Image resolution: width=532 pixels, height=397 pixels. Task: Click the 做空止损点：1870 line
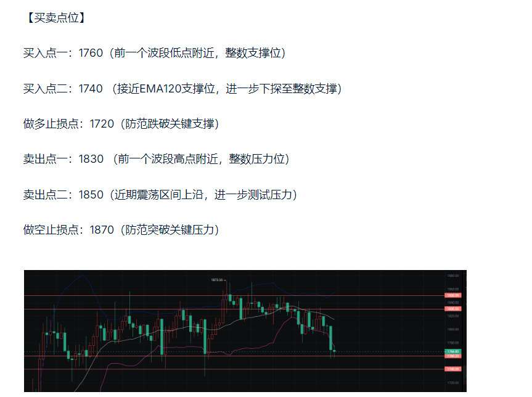121,230
